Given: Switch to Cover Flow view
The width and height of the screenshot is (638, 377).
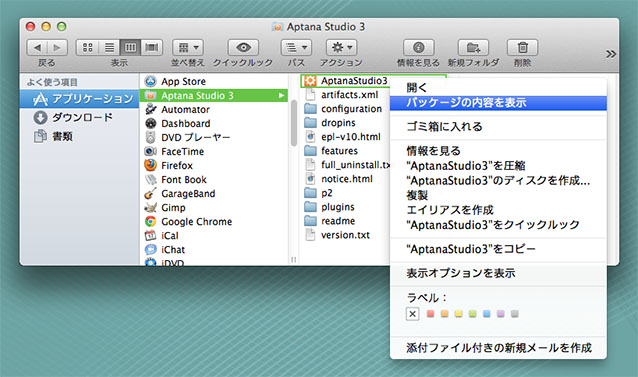Looking at the screenshot, I should (x=152, y=48).
